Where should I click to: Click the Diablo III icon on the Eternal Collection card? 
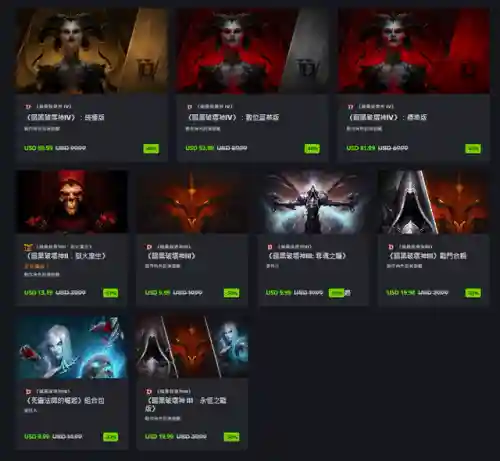tap(149, 391)
